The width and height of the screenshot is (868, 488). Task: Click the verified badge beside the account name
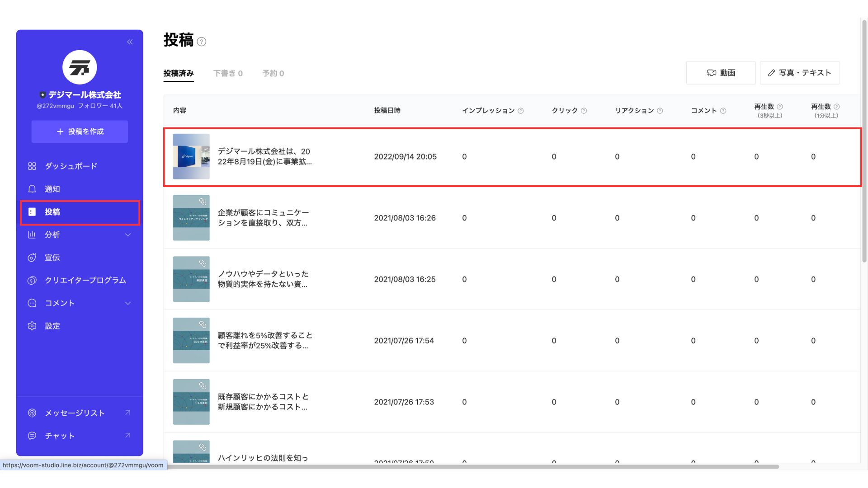(x=42, y=95)
